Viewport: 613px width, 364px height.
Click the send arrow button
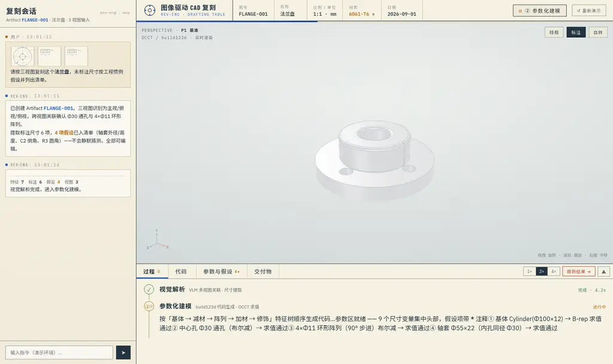point(123,352)
